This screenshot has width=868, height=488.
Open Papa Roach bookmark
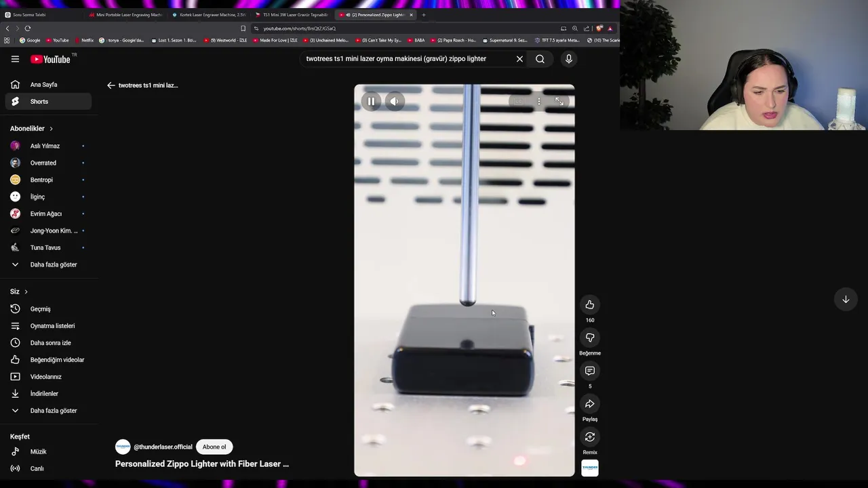tap(453, 41)
